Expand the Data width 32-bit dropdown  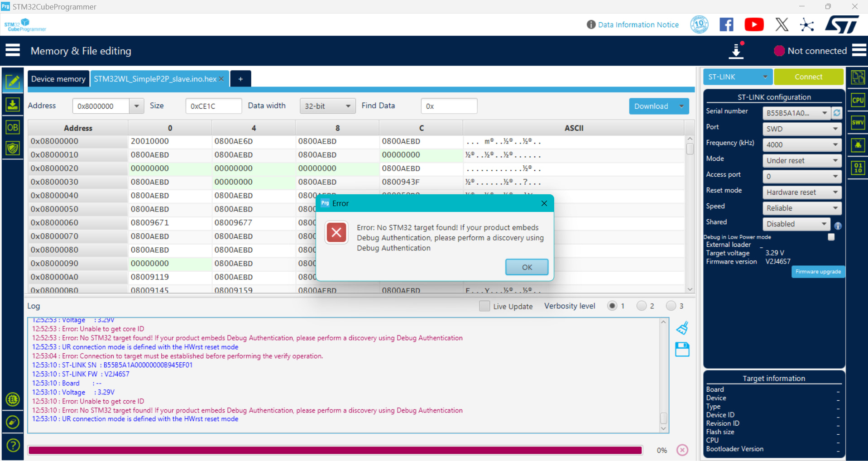tap(326, 106)
